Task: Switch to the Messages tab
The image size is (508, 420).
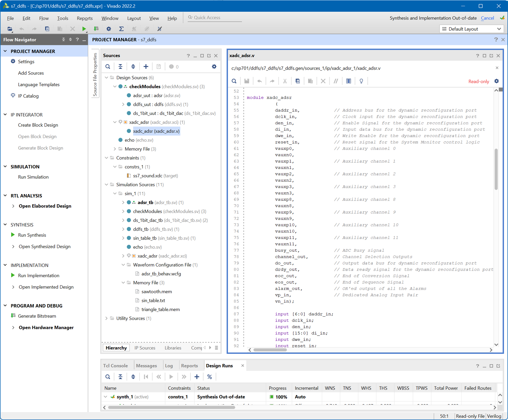Action: point(147,366)
